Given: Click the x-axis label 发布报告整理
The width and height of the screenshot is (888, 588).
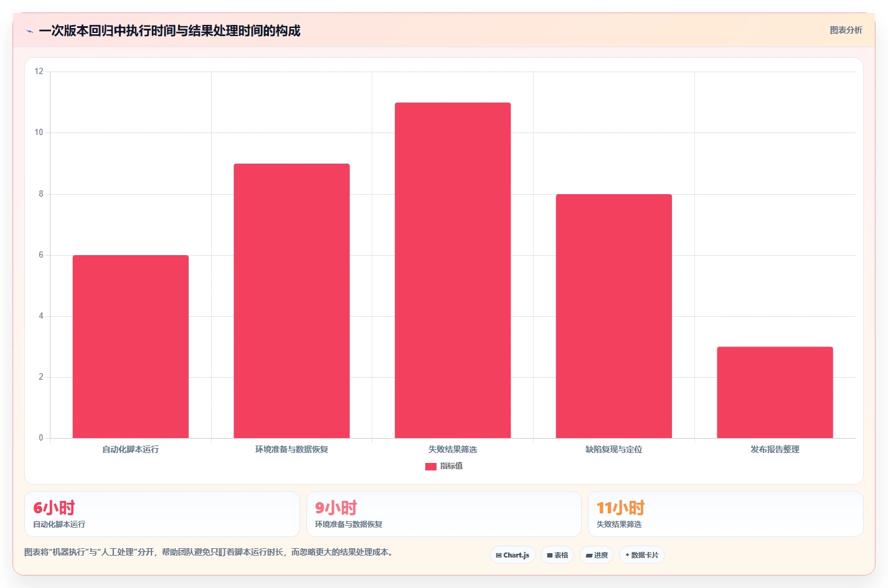Looking at the screenshot, I should (775, 449).
